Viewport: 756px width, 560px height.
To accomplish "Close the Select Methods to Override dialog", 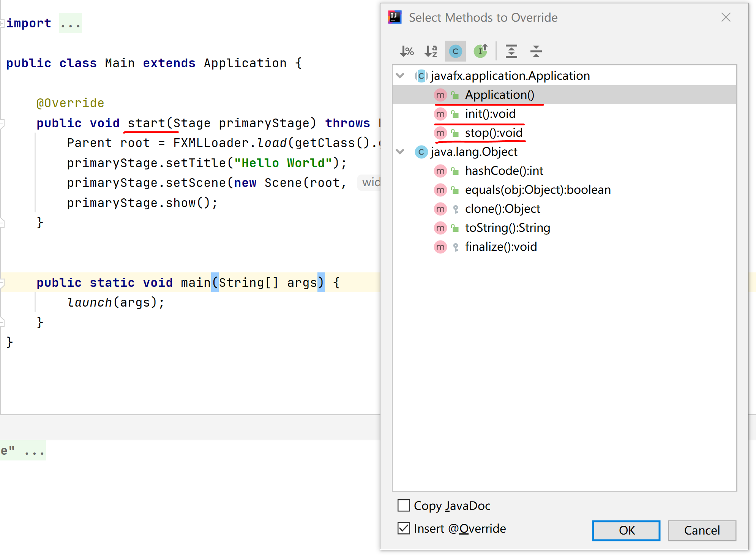I will click(726, 17).
